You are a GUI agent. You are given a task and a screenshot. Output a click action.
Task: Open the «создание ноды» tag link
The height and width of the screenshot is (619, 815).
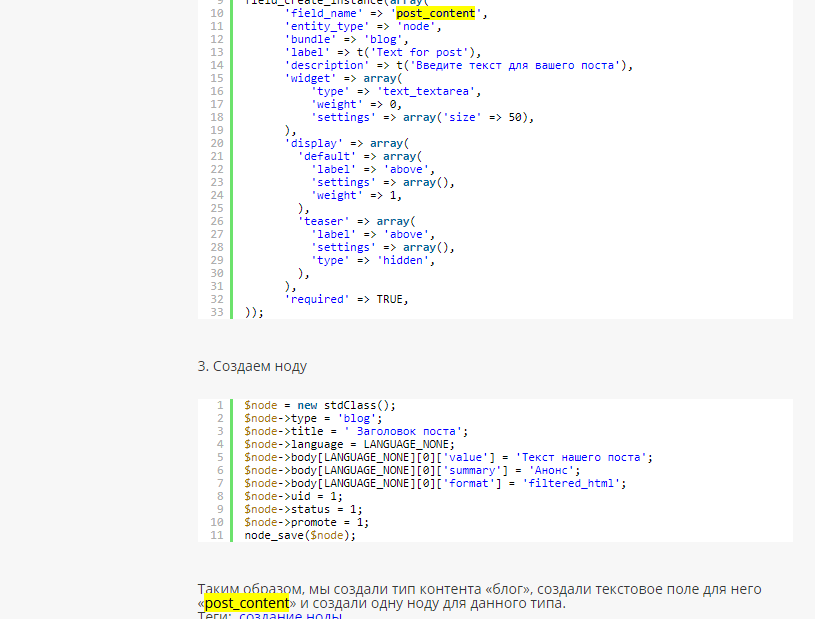click(290, 615)
